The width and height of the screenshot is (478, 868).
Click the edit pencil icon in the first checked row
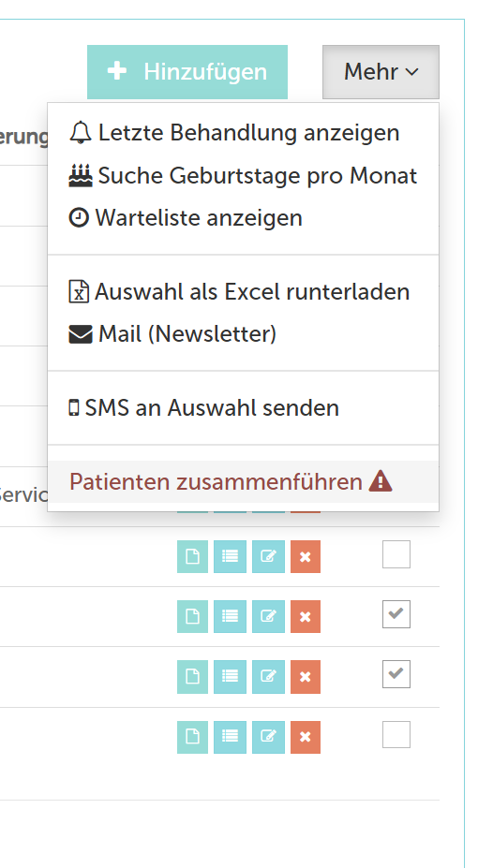268,616
